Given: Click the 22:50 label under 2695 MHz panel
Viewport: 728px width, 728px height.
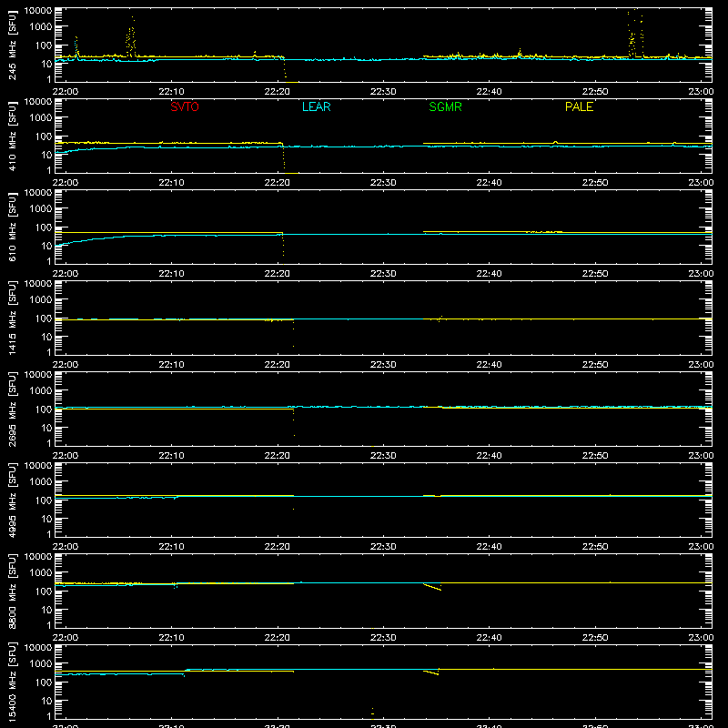Looking at the screenshot, I should click(x=595, y=456).
